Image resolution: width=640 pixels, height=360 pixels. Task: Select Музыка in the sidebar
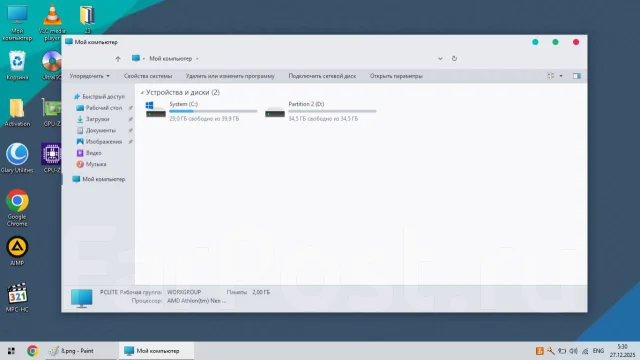91,164
